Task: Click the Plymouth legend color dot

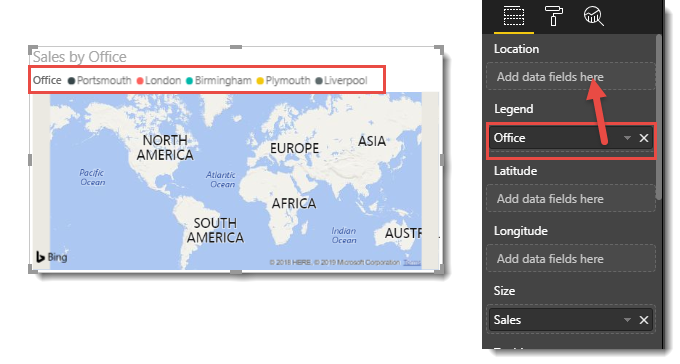Action: tap(260, 81)
